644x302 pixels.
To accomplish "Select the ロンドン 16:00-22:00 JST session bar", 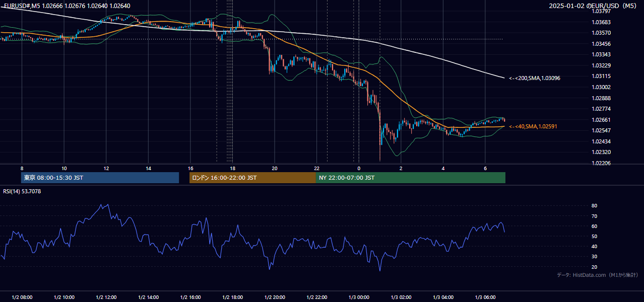I will [252, 178].
